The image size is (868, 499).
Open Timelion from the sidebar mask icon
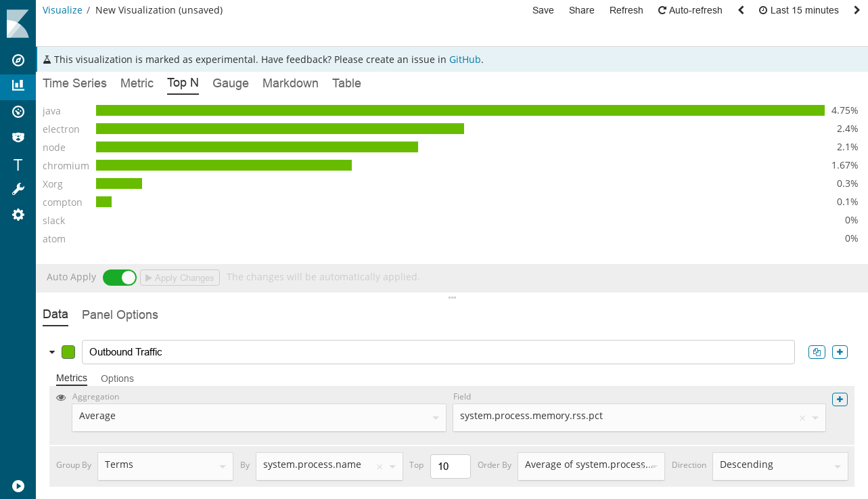click(x=18, y=137)
